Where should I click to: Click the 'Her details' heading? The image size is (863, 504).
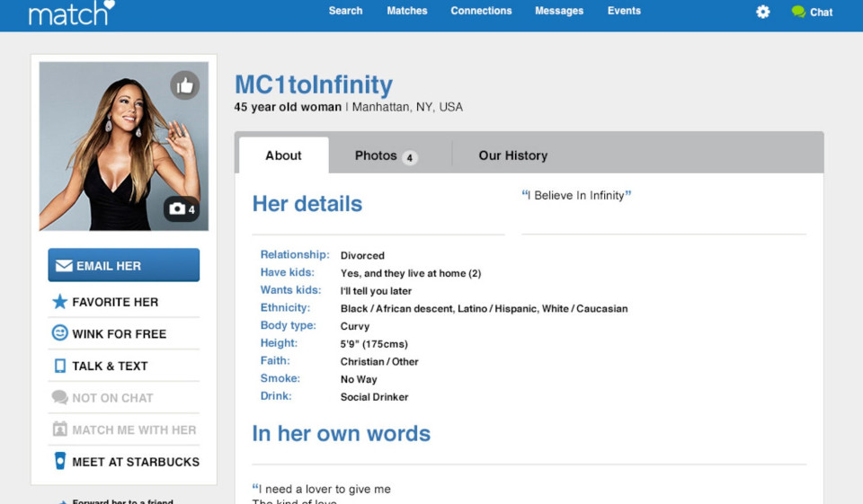click(307, 204)
